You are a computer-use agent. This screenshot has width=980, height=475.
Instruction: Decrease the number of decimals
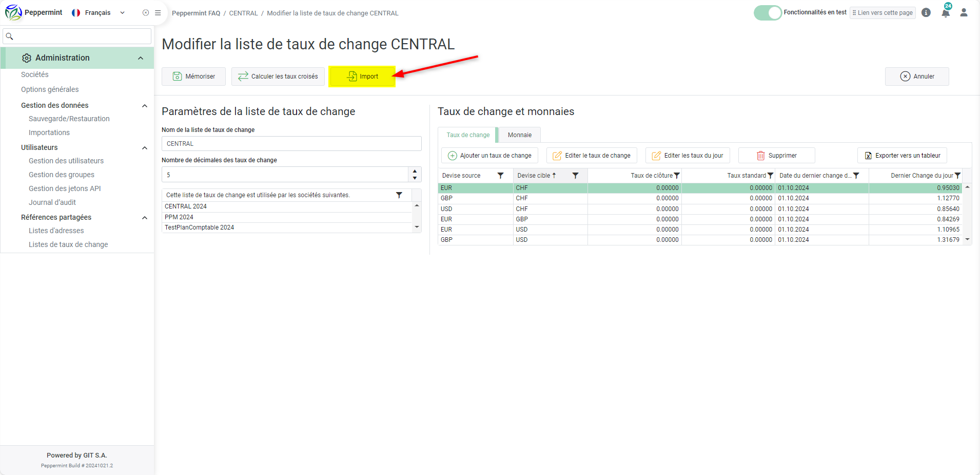(x=415, y=178)
